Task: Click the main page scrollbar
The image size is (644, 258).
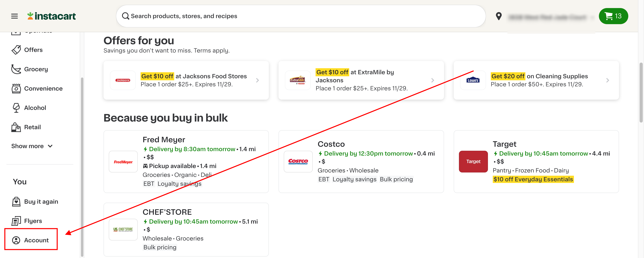Action: [641, 92]
